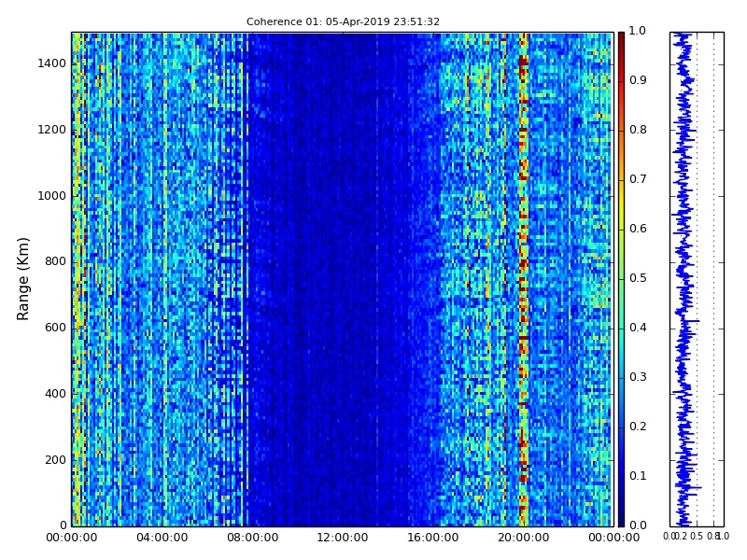Image resolution: width=747 pixels, height=560 pixels.
Task: Click the red high-coherence stripe near 20:00
Action: (524, 278)
